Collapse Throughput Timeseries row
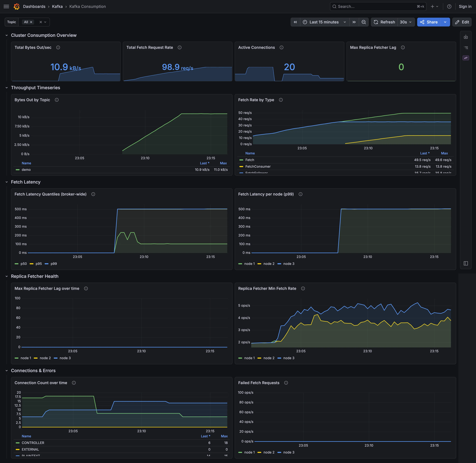476x463 pixels. (x=7, y=88)
